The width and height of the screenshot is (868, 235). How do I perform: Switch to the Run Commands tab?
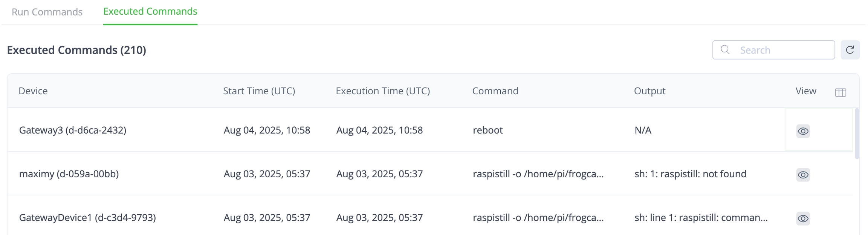point(47,12)
